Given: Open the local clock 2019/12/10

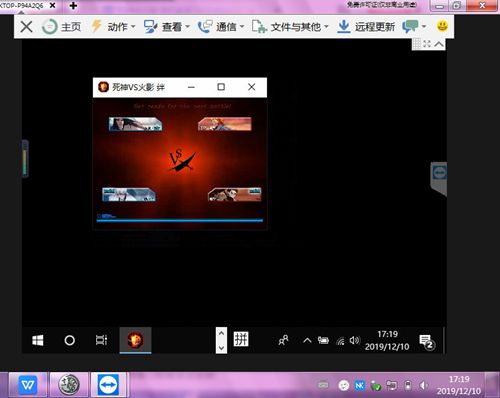Looking at the screenshot, I should point(459,385).
